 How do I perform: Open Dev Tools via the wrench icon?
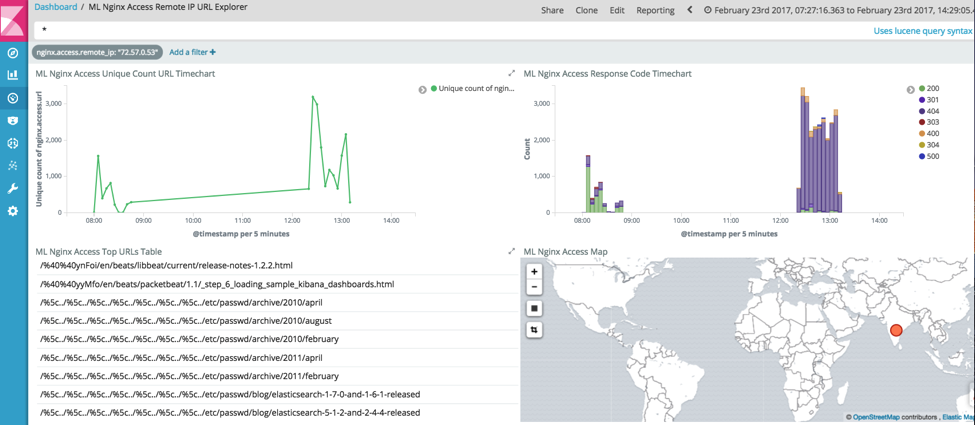tap(12, 189)
